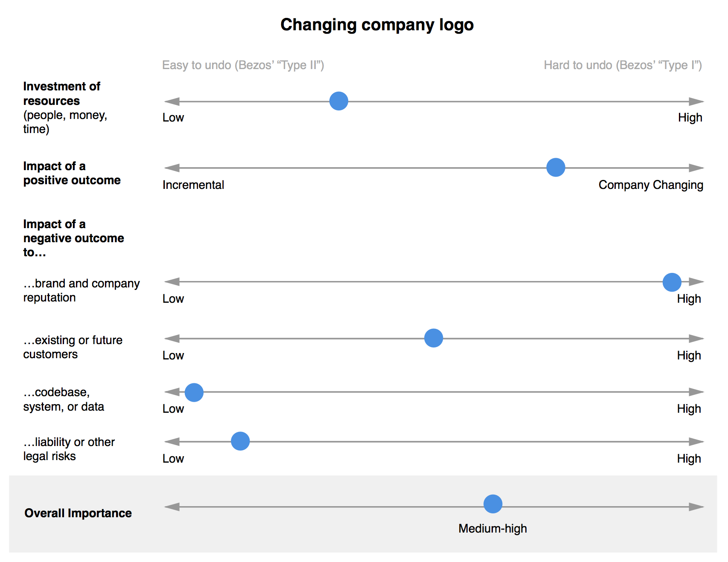Image resolution: width=728 pixels, height=562 pixels.
Task: Select the liability or other legal risks dot
Action: click(x=240, y=441)
